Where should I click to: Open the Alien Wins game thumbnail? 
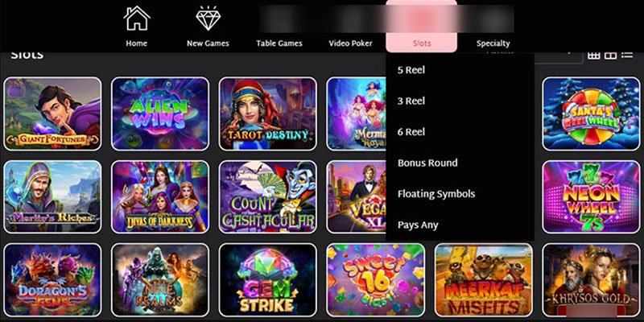(160, 114)
